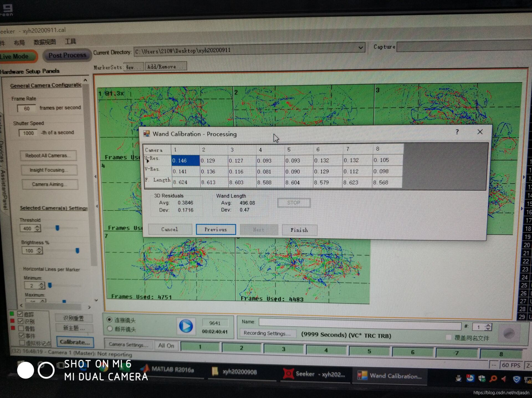
Task: Click the Frame Rate input field
Action: (27, 108)
